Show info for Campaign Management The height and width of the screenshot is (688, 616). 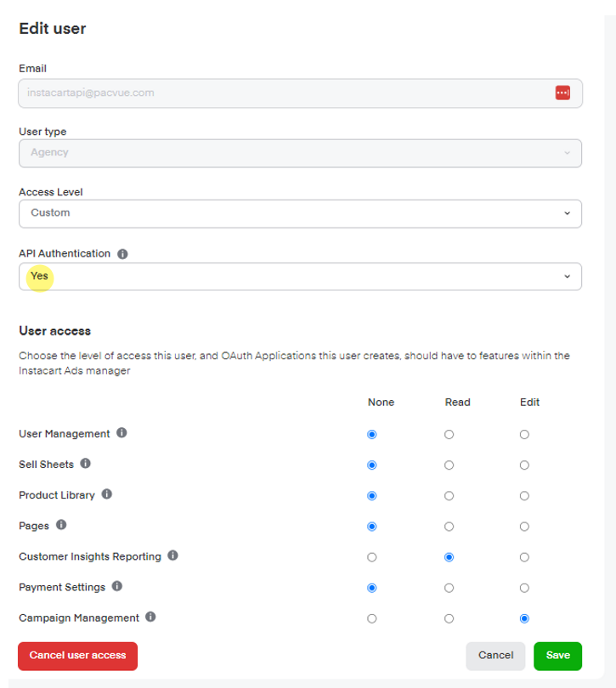(x=150, y=618)
